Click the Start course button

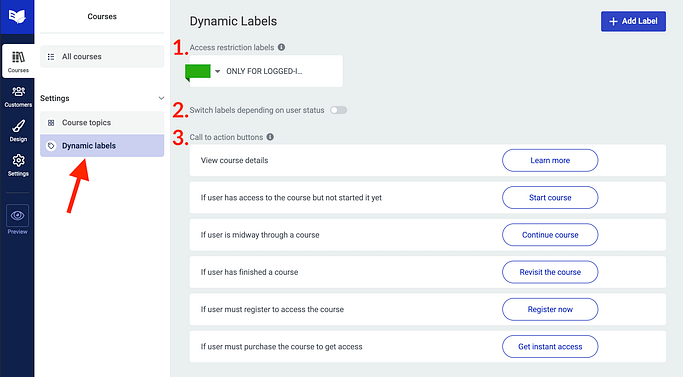(x=550, y=197)
